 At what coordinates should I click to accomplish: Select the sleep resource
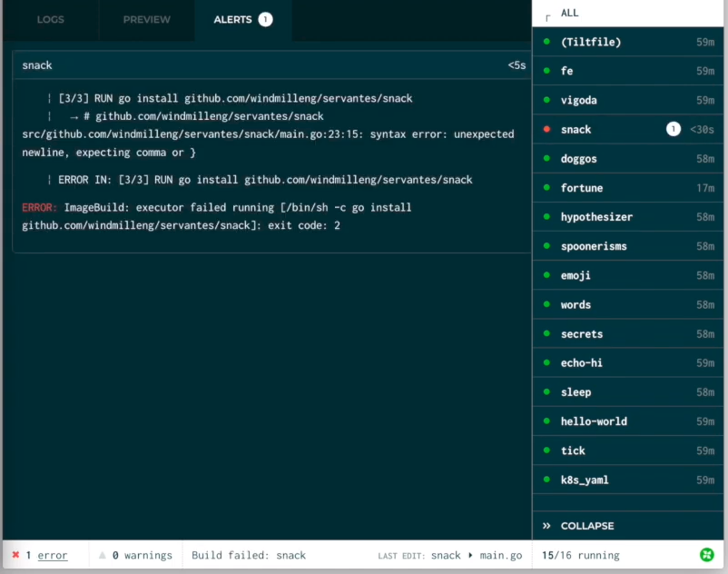(x=628, y=392)
